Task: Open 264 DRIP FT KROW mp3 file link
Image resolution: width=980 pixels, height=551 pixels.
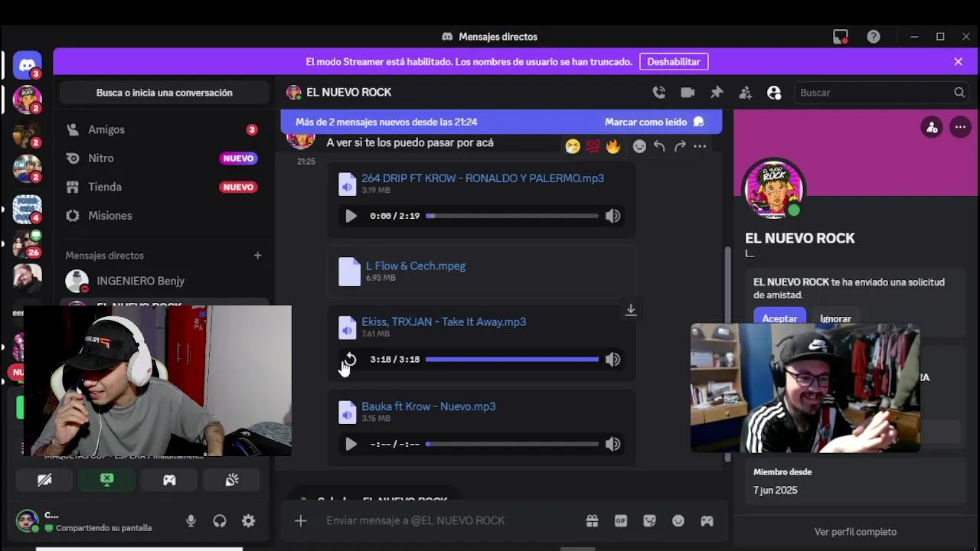Action: coord(482,178)
